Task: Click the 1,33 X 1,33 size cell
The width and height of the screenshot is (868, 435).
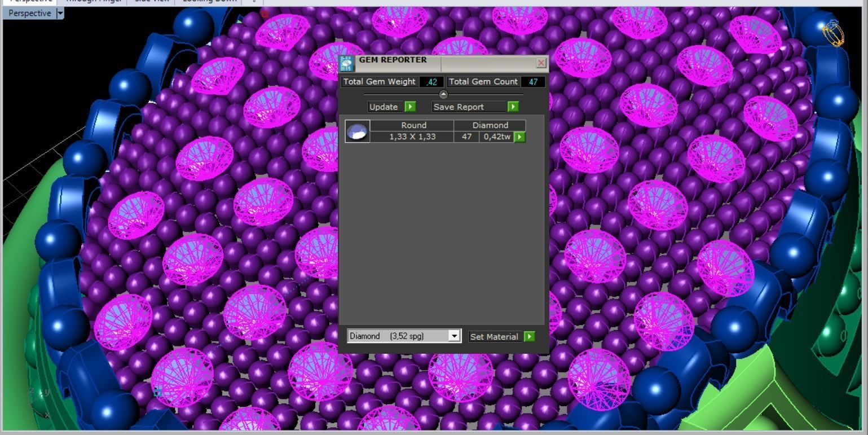Action: tap(412, 137)
